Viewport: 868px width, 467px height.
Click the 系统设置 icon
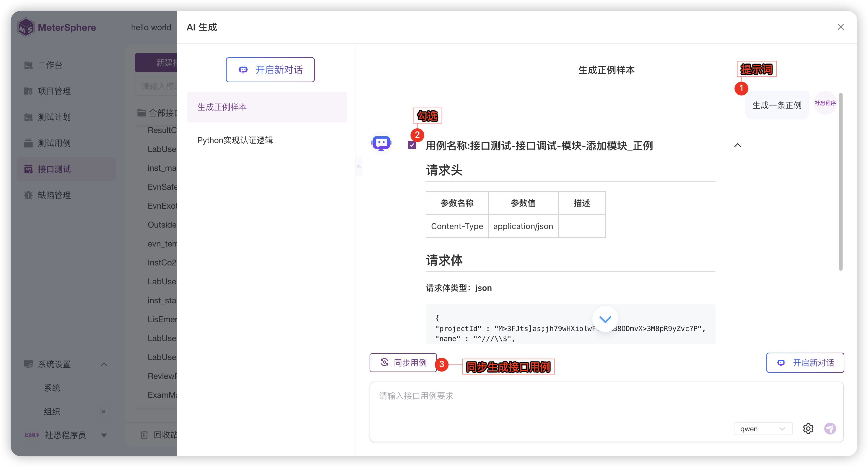(x=28, y=364)
